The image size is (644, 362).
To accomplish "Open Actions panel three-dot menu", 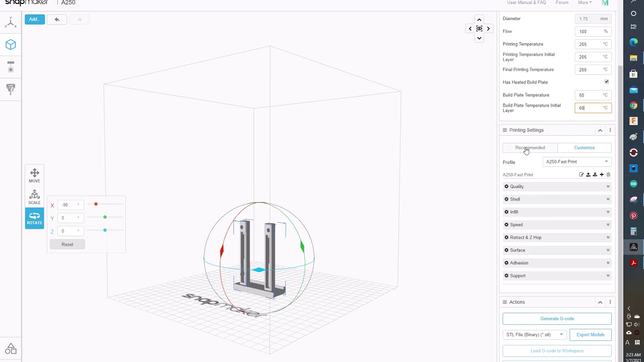I will [x=610, y=302].
